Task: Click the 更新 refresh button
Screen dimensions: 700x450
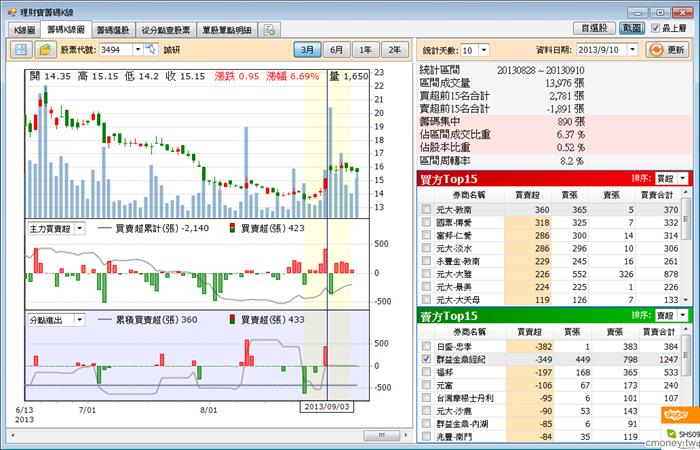Action: tap(668, 50)
